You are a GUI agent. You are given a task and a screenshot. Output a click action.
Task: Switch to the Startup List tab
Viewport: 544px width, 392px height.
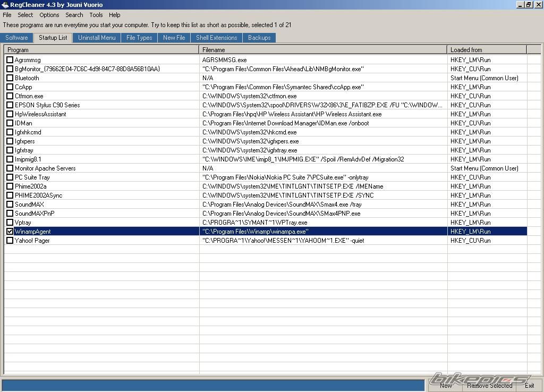click(53, 38)
